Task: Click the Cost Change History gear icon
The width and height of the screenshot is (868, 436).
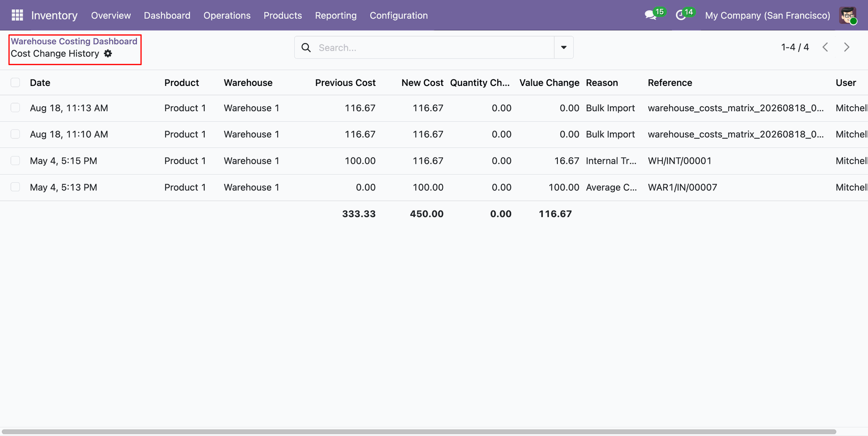Action: (108, 53)
